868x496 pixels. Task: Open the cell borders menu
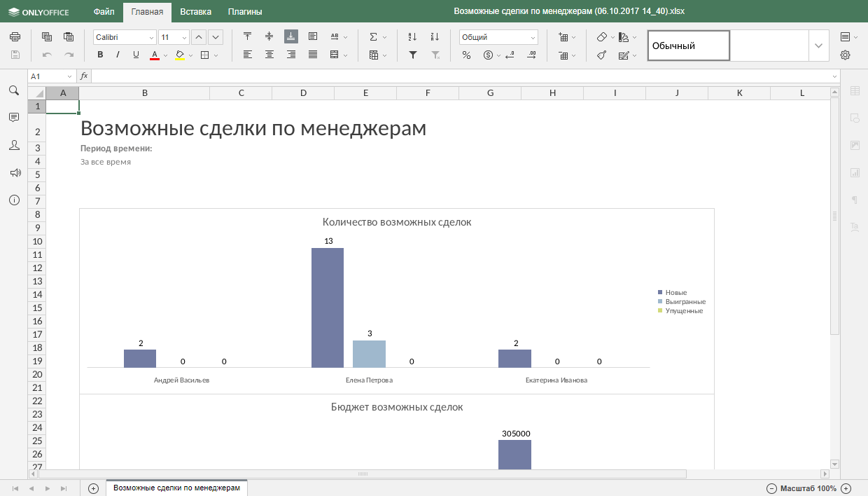point(209,55)
